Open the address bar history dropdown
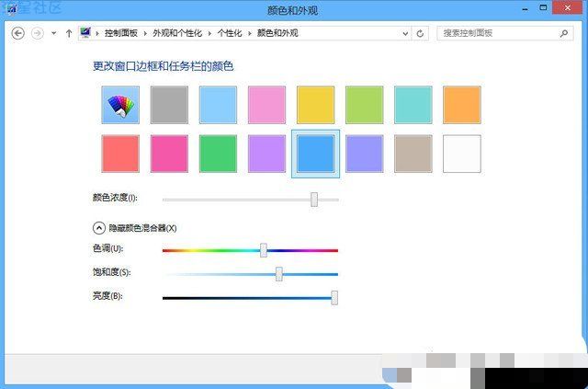 tap(405, 33)
